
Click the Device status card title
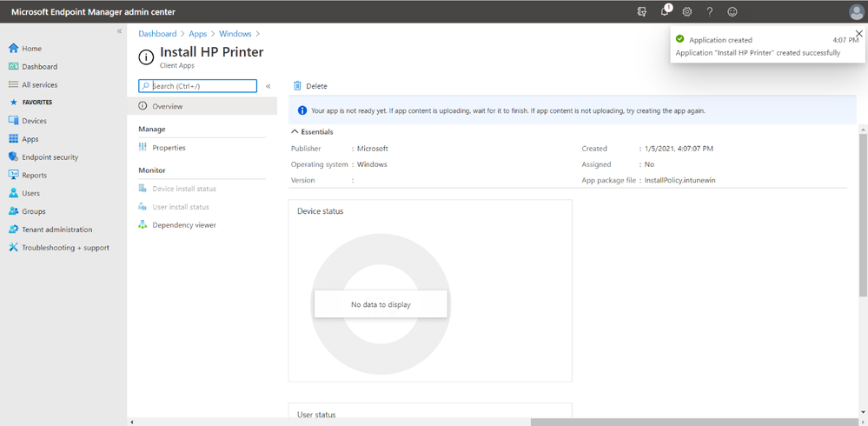point(320,211)
